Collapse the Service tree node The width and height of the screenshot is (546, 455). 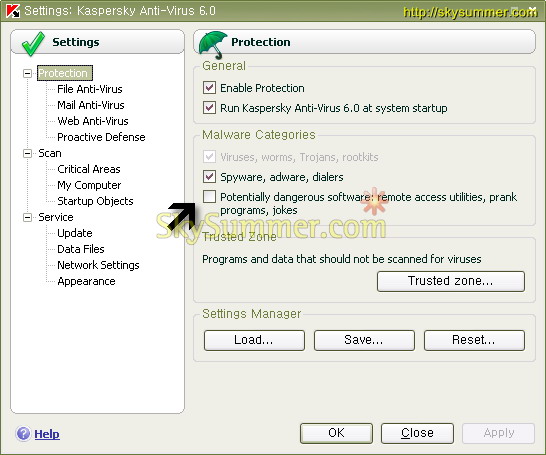[27, 218]
